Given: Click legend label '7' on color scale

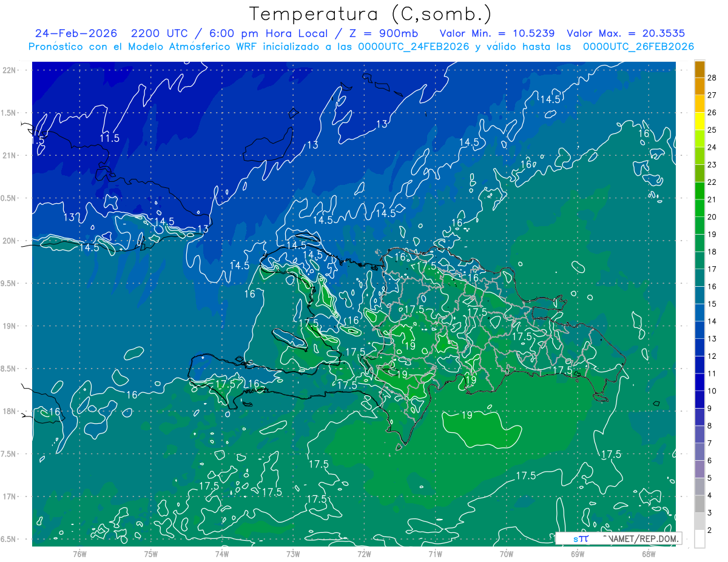Looking at the screenshot, I should pyautogui.click(x=710, y=443).
